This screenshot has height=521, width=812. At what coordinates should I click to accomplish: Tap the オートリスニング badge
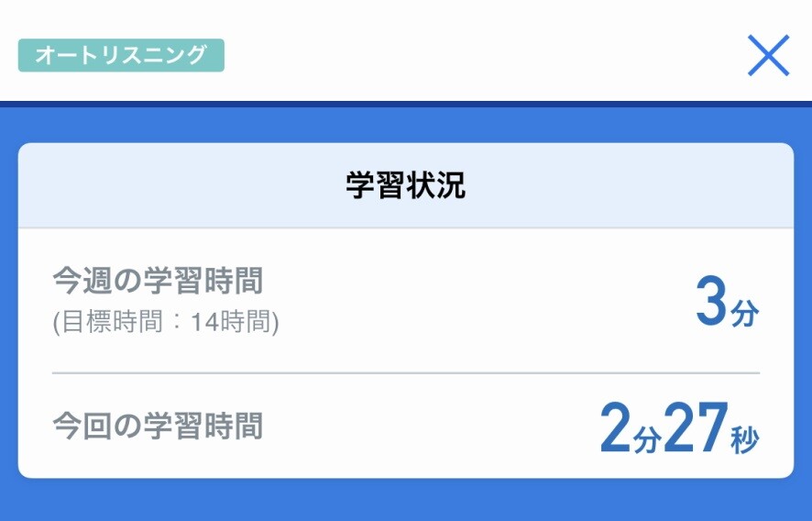pyautogui.click(x=121, y=55)
